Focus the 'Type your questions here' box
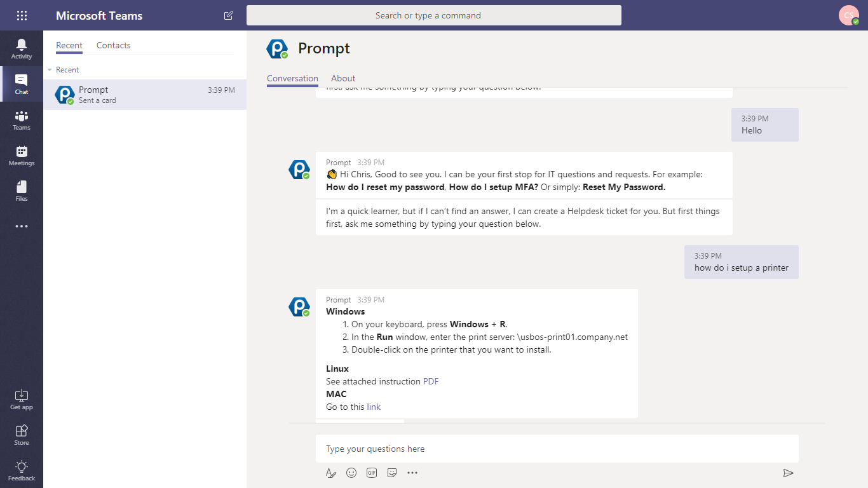Screen dimensions: 868x488 point(557,449)
